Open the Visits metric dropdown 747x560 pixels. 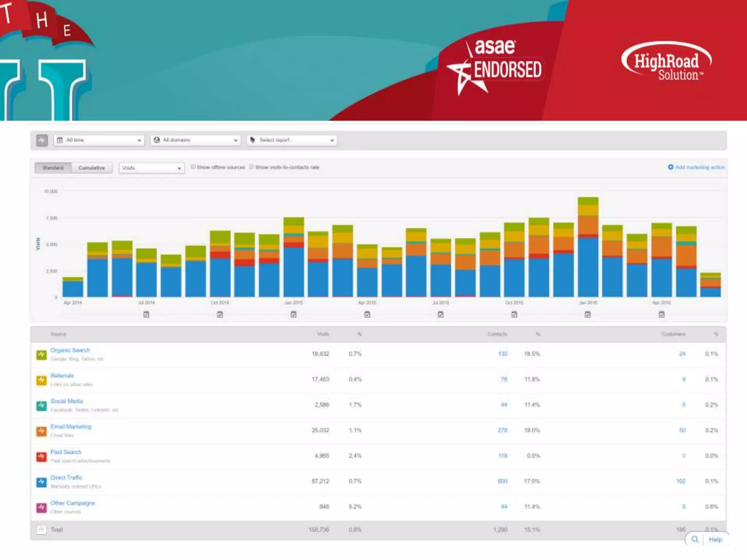151,168
